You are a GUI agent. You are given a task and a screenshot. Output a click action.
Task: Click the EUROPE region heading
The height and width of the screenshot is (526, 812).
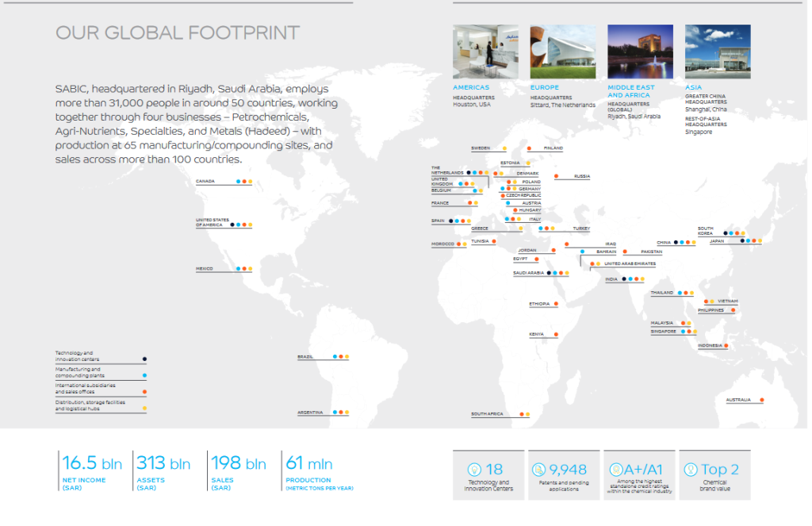pos(544,87)
